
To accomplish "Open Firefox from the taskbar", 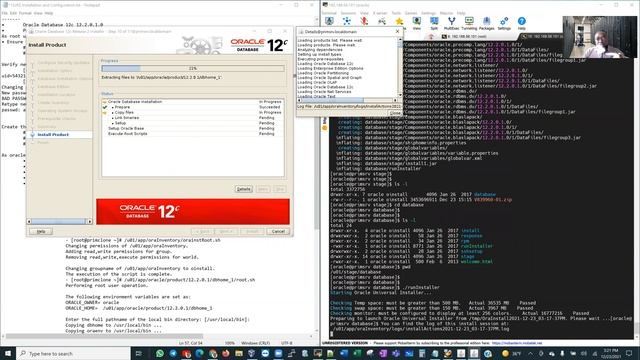I will click(226, 353).
